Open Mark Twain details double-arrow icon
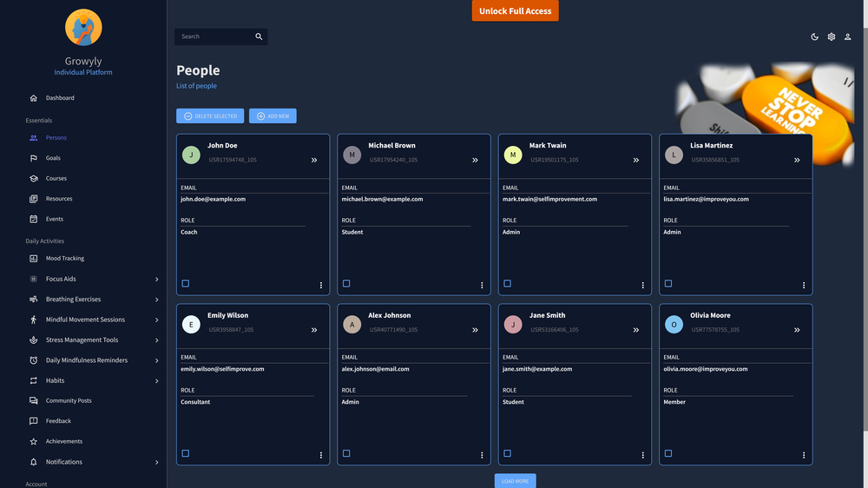 pos(636,160)
